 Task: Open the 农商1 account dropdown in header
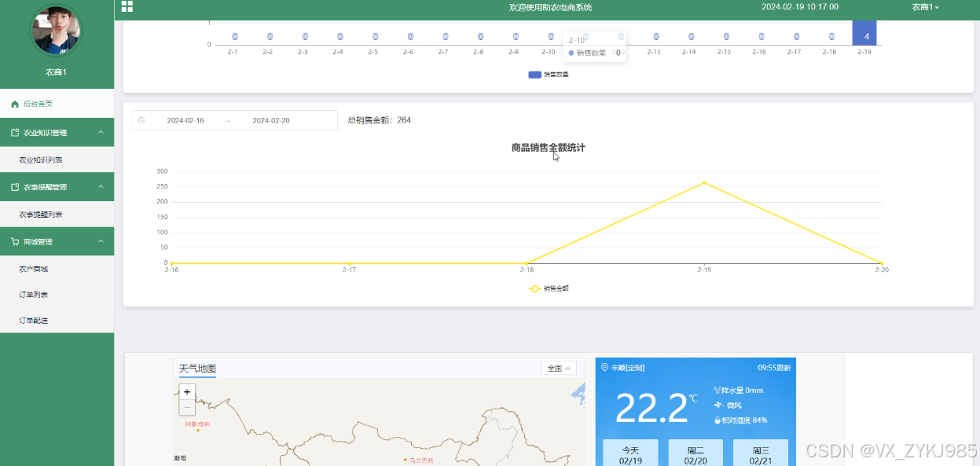925,7
